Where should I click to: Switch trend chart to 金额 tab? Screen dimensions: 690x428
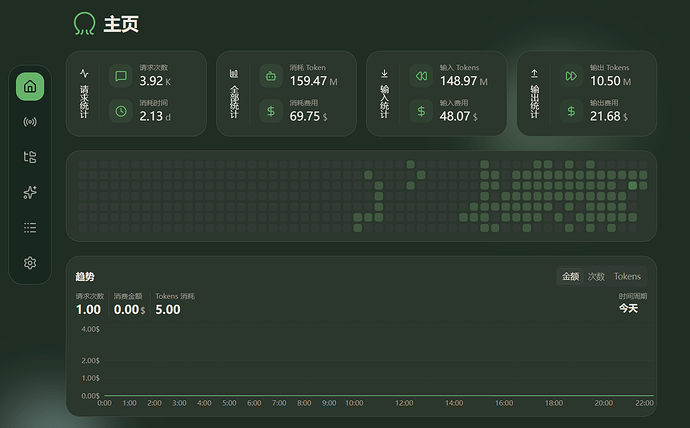point(570,277)
